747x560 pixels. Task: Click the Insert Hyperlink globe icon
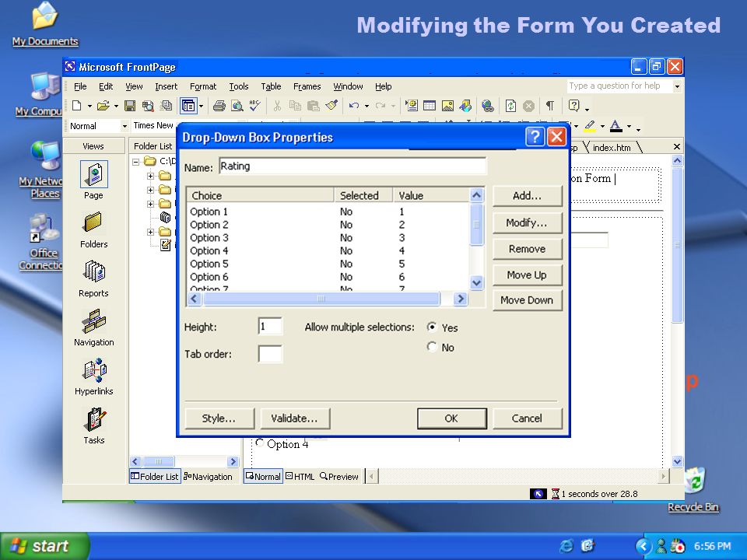coord(487,106)
